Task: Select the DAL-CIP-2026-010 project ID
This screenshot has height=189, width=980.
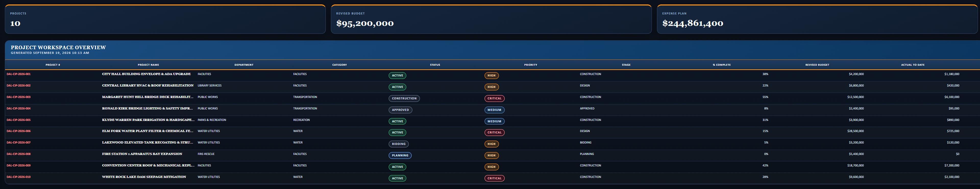Action: pyautogui.click(x=19, y=177)
